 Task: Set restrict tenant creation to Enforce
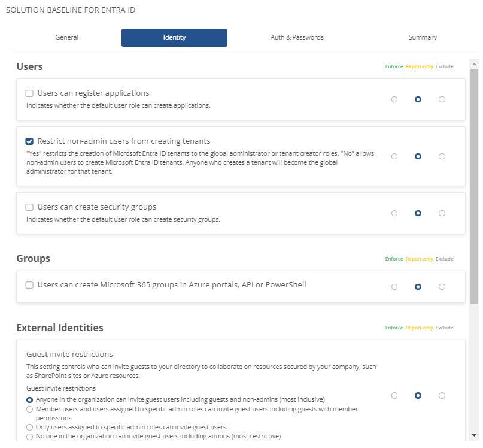[394, 156]
